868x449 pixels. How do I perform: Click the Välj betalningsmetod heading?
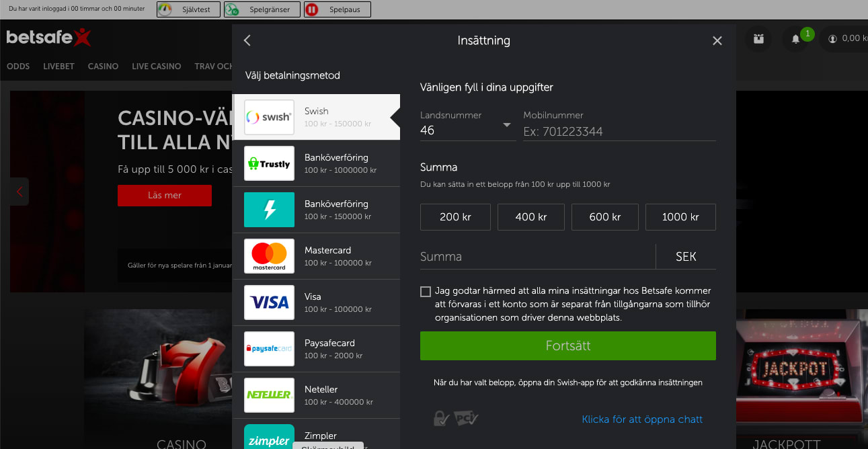point(292,76)
